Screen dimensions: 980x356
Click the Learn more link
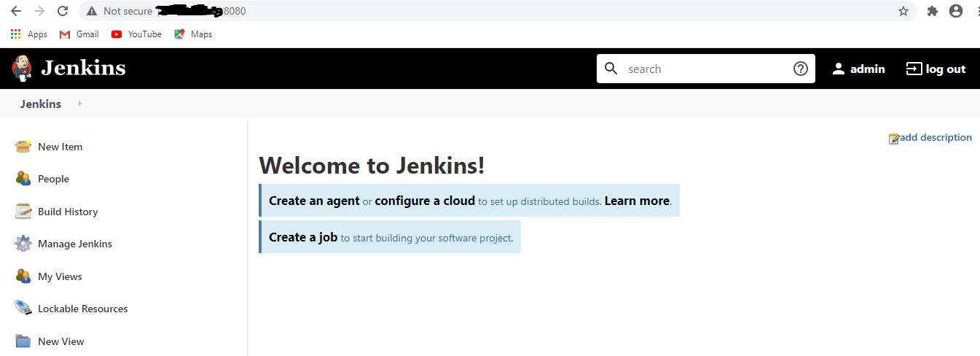point(637,201)
